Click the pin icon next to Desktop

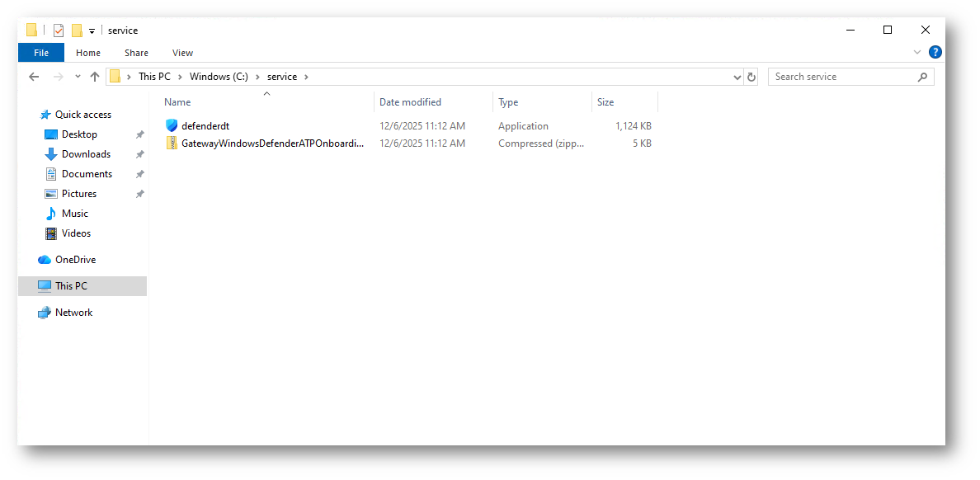(140, 134)
